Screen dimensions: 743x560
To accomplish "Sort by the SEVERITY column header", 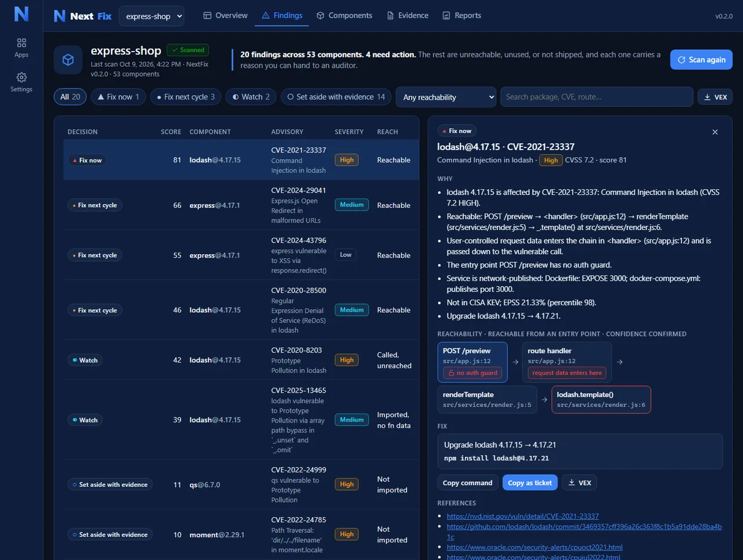I will 349,132.
